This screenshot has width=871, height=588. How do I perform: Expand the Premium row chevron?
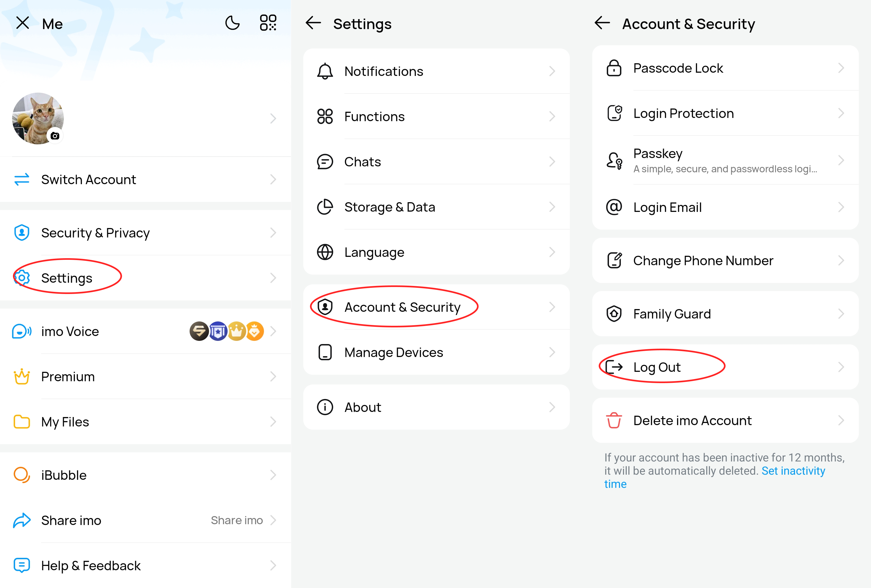(x=273, y=376)
